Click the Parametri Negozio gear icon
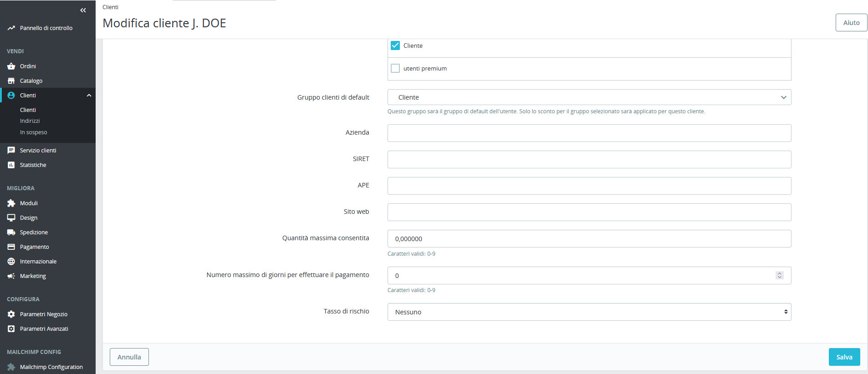The height and width of the screenshot is (374, 868). [x=11, y=314]
